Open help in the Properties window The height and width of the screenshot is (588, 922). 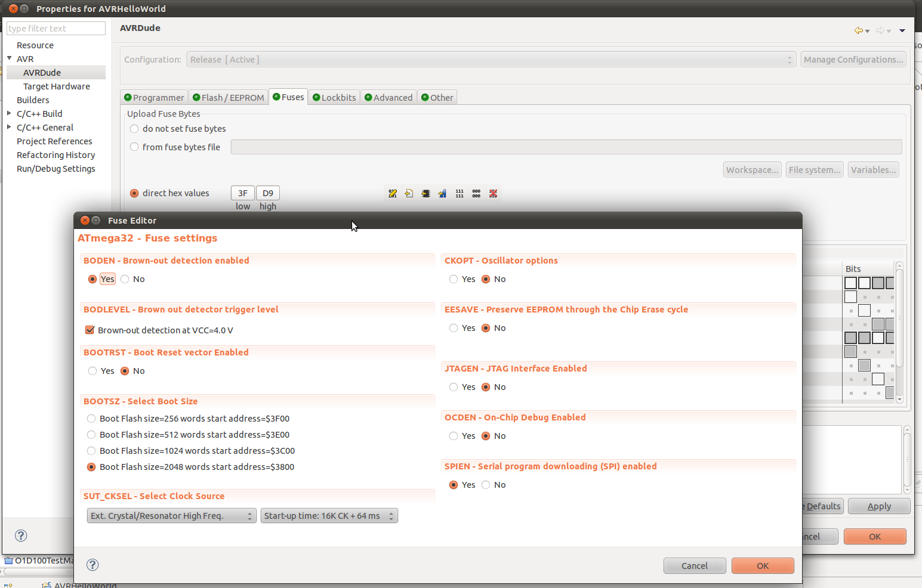click(21, 536)
